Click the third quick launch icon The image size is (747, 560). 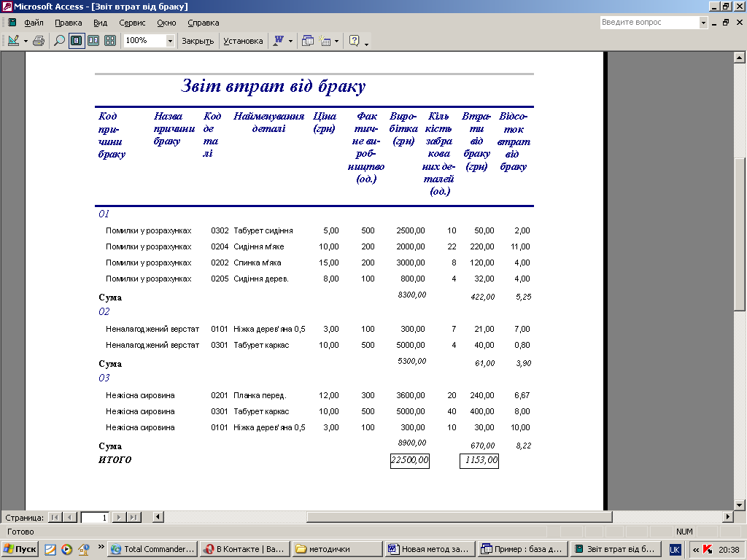pyautogui.click(x=83, y=550)
